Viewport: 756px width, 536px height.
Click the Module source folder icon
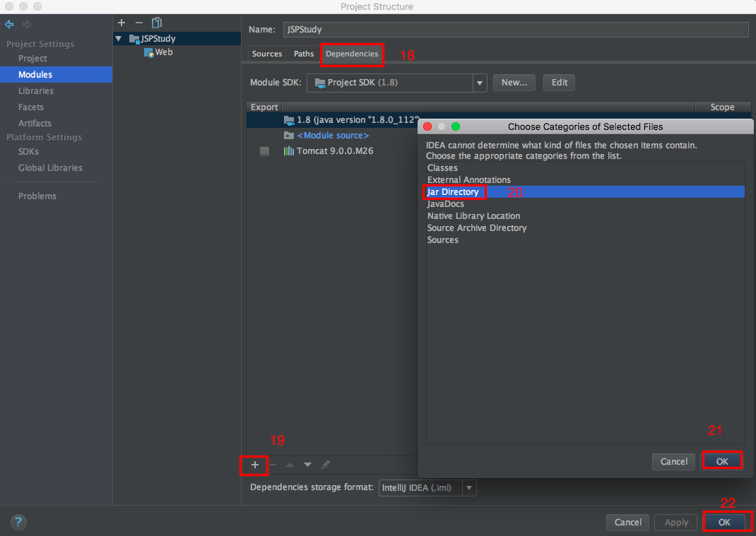(x=289, y=136)
